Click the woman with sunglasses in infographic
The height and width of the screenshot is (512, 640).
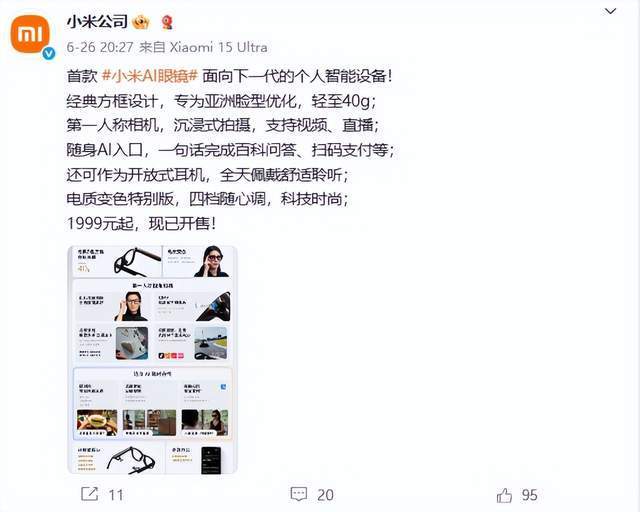(211, 261)
